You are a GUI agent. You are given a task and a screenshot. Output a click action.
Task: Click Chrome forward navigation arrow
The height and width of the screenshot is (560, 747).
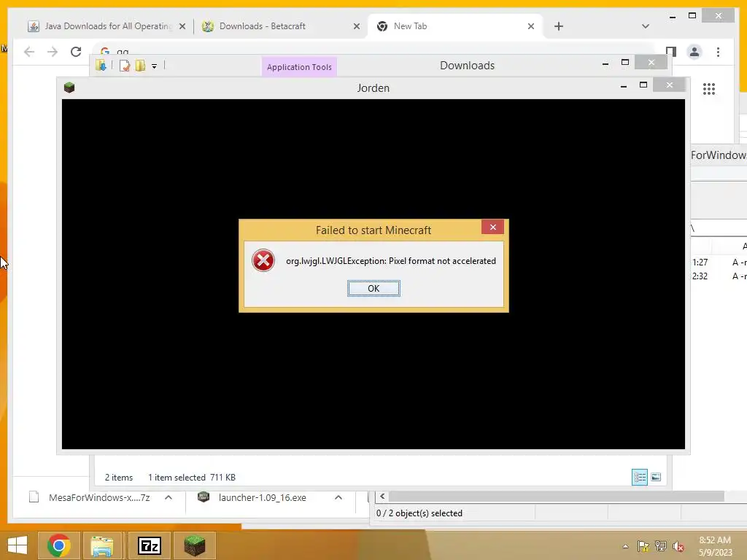pos(53,52)
